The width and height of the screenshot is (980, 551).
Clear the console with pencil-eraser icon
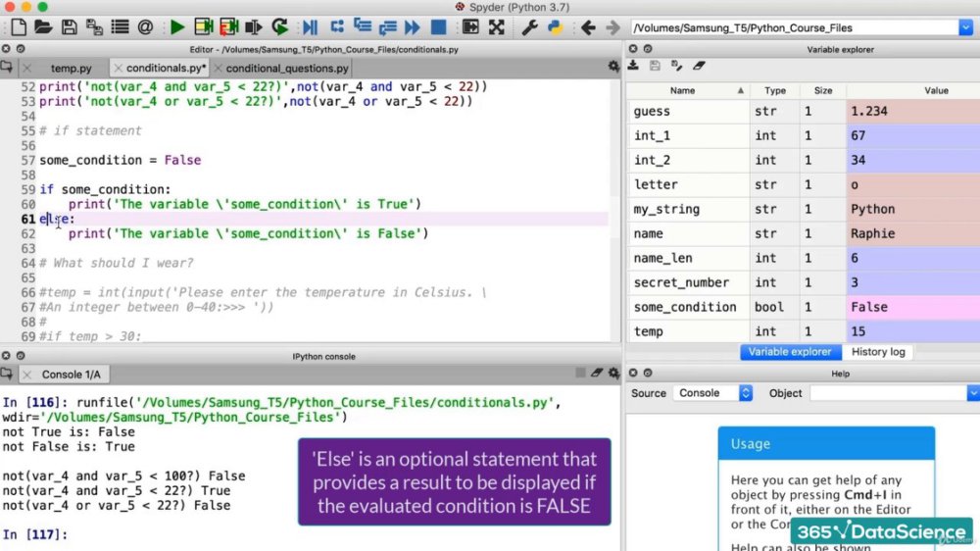point(597,373)
